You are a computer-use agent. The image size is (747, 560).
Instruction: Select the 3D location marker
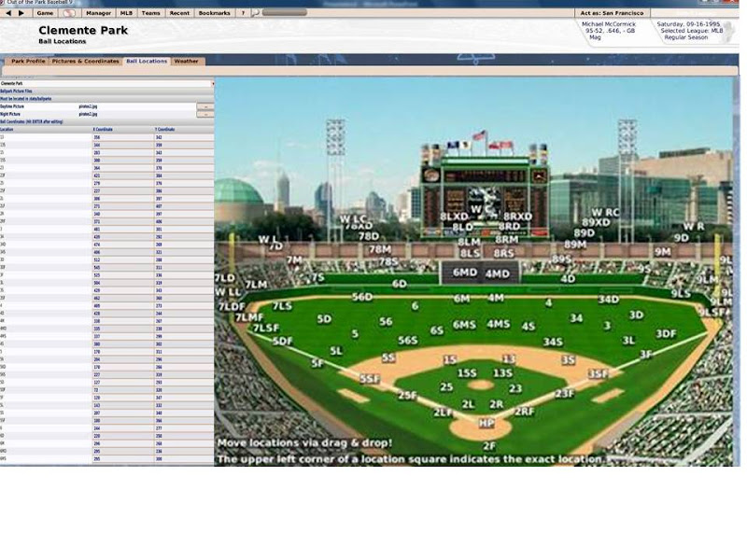click(637, 315)
